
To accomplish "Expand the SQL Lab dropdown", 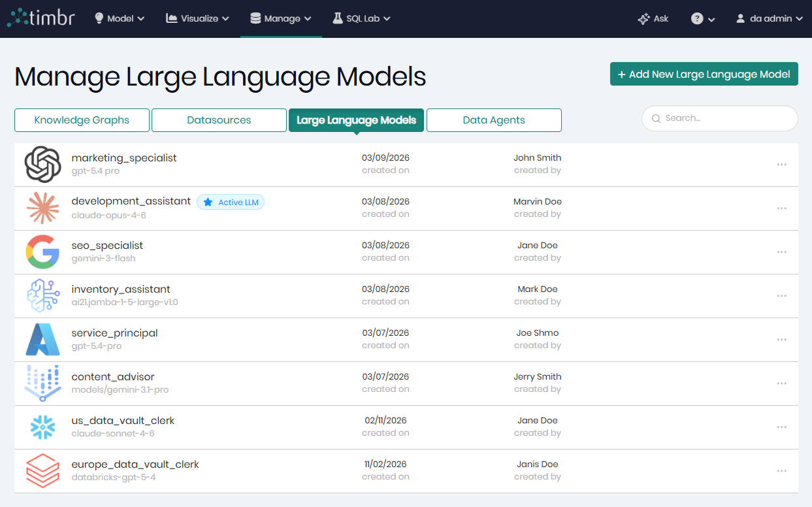I will (x=361, y=18).
